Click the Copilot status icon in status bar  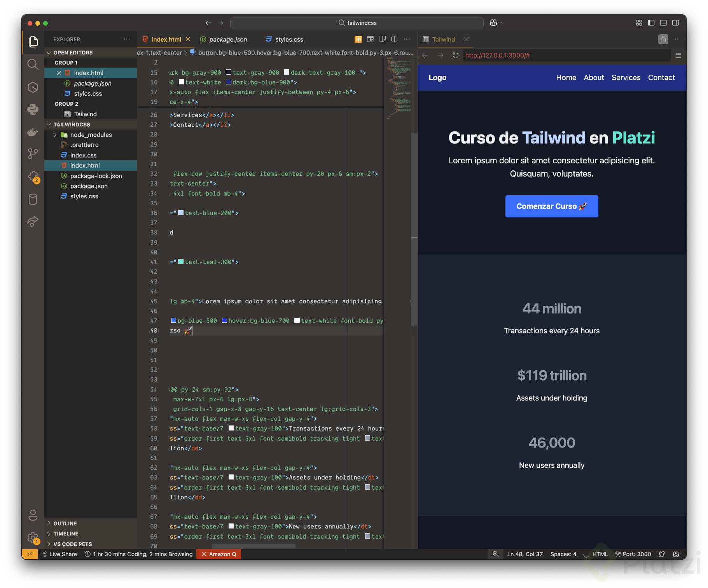click(x=676, y=554)
